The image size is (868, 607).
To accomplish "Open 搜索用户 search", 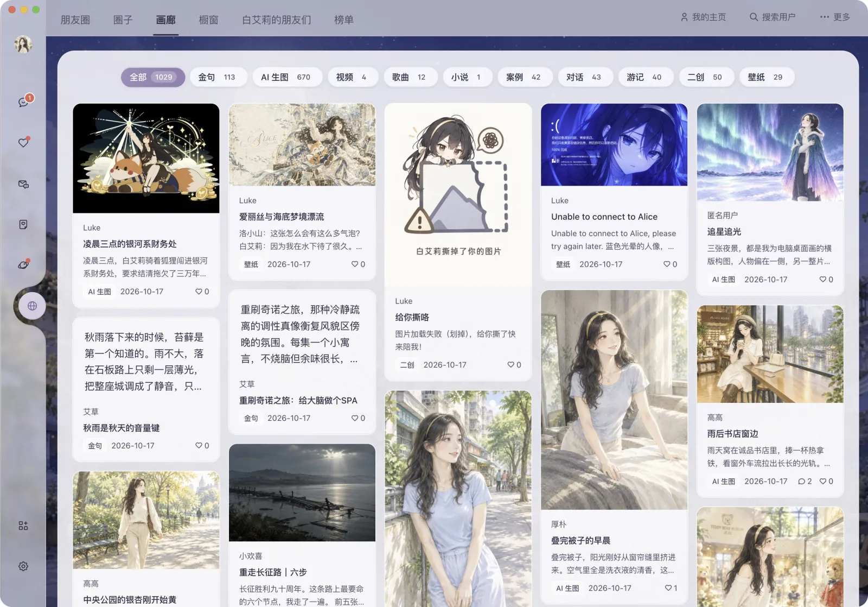I will (x=773, y=17).
